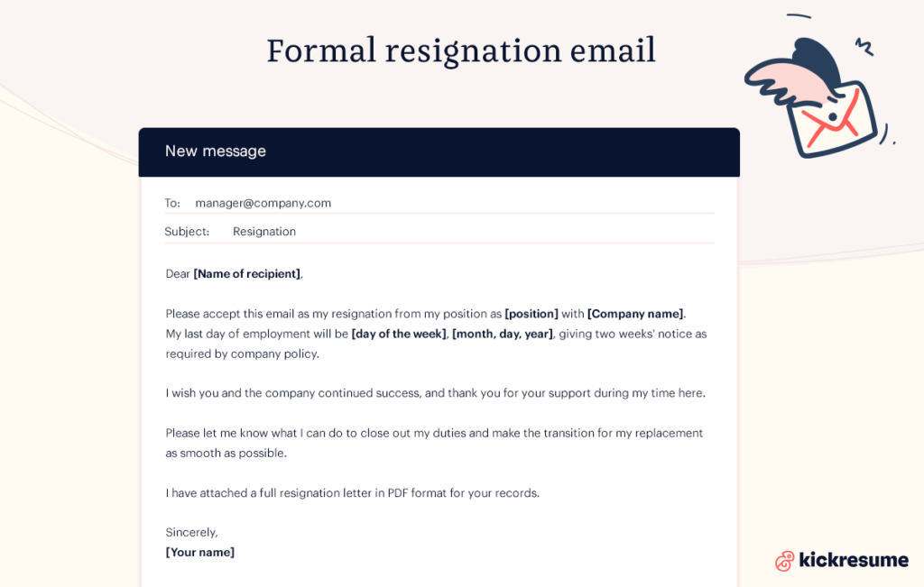The height and width of the screenshot is (587, 924).
Task: Click the Formal resignation email heading
Action: coord(461,50)
